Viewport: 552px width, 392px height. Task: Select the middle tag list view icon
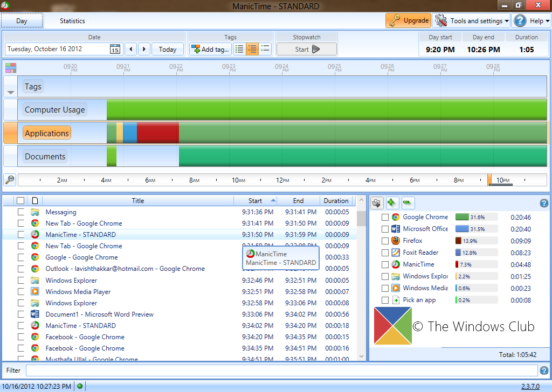(252, 48)
